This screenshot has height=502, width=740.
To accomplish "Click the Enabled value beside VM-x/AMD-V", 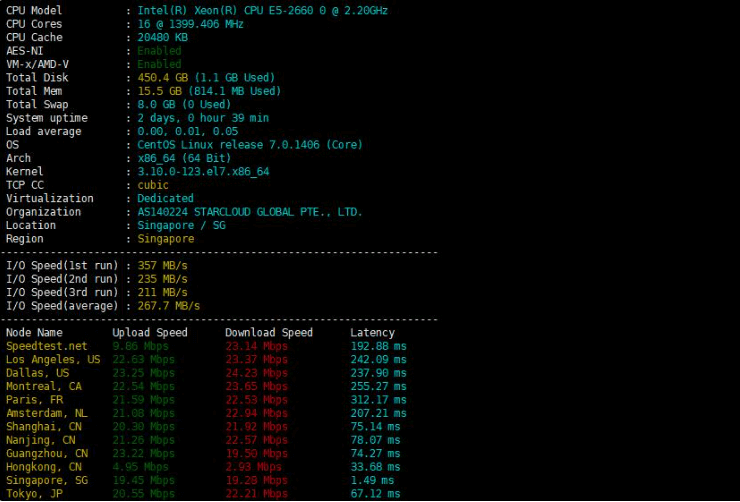I will pyautogui.click(x=159, y=64).
